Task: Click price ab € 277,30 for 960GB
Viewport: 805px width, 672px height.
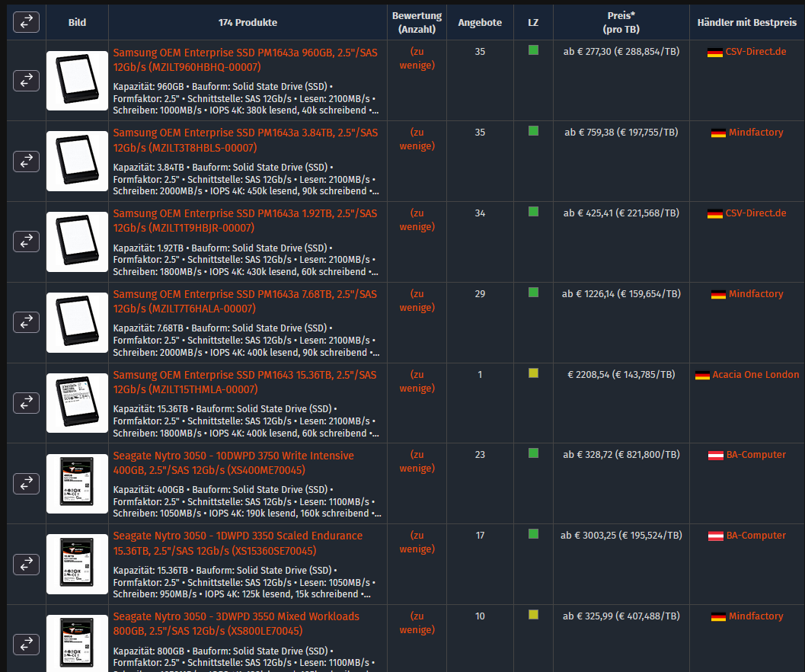Action: coord(621,51)
